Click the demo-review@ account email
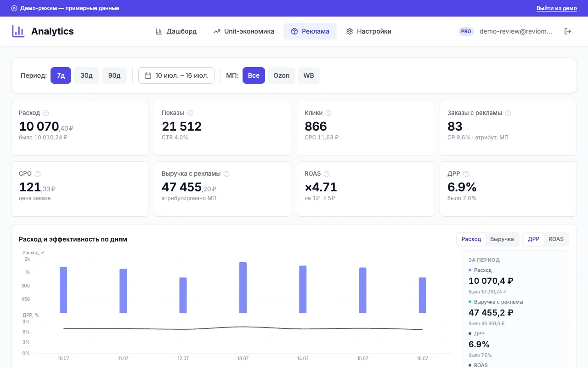 click(x=516, y=31)
